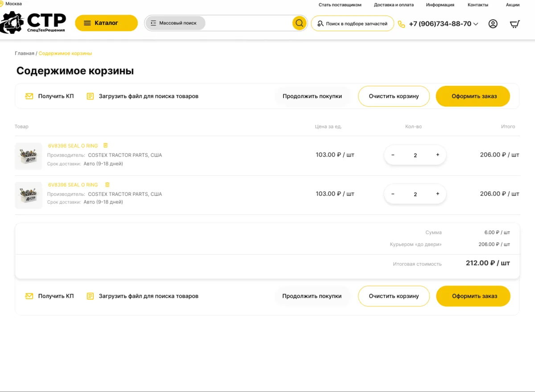Click the СТР СпецТехРешения logo

pos(33,22)
